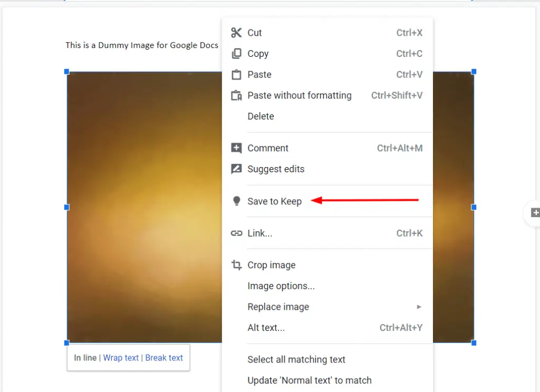Select the Paste clipboard icon
Viewport: 540px width, 392px height.
[236, 74]
